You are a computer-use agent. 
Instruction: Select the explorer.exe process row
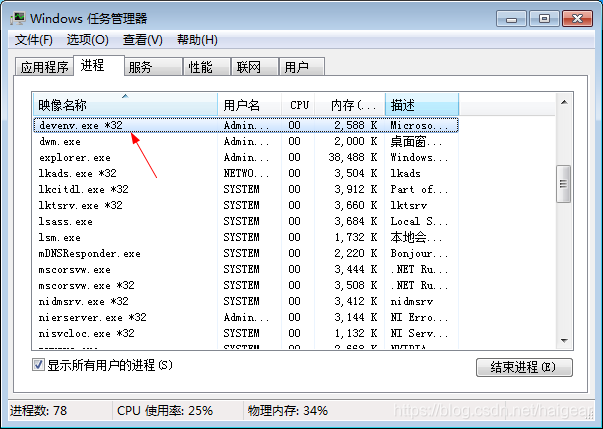246,158
